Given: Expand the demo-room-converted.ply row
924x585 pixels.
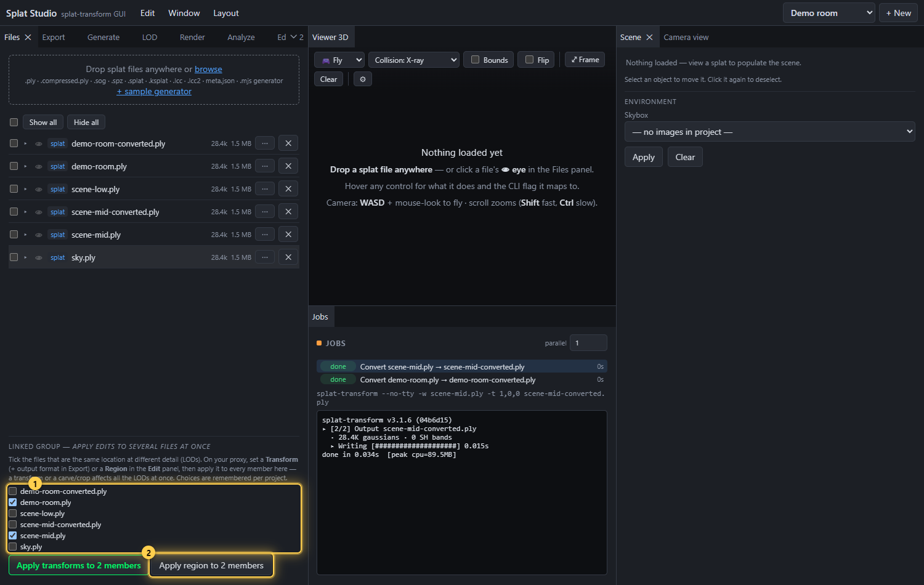Looking at the screenshot, I should [x=25, y=144].
